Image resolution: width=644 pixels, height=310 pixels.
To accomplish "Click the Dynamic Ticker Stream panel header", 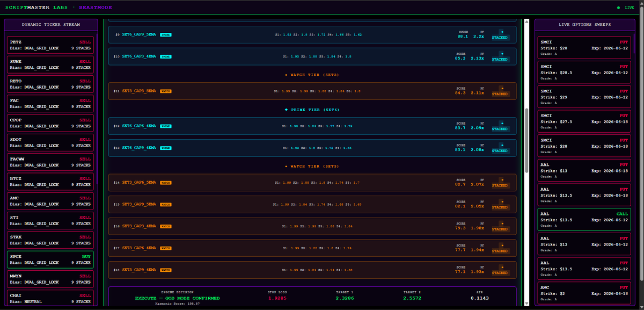I will [x=51, y=25].
